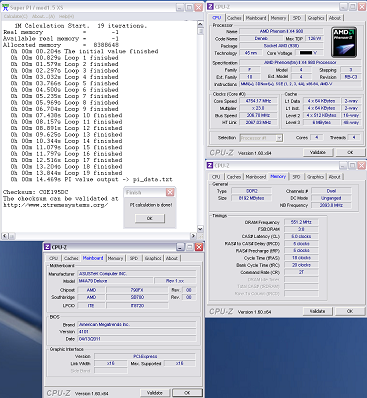
Task: Click the NB Frequency value field
Action: pos(331,205)
